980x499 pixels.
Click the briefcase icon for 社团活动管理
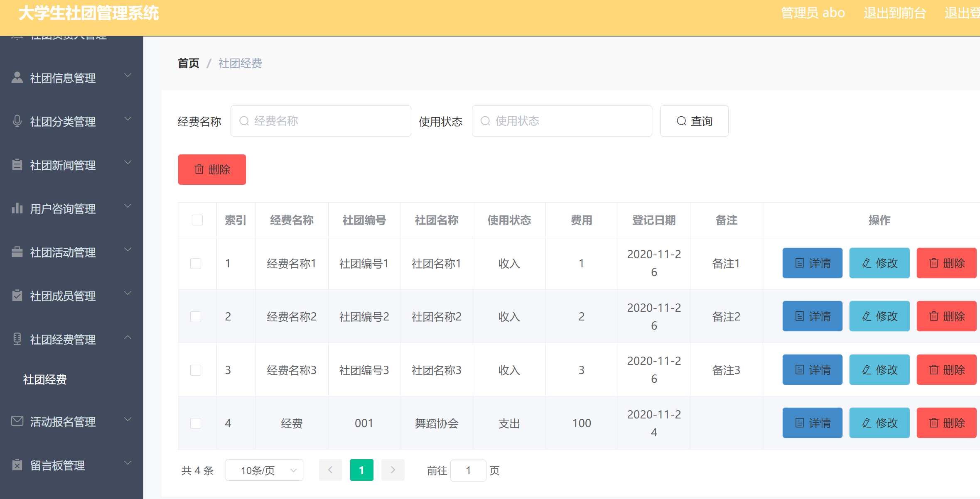(x=17, y=252)
